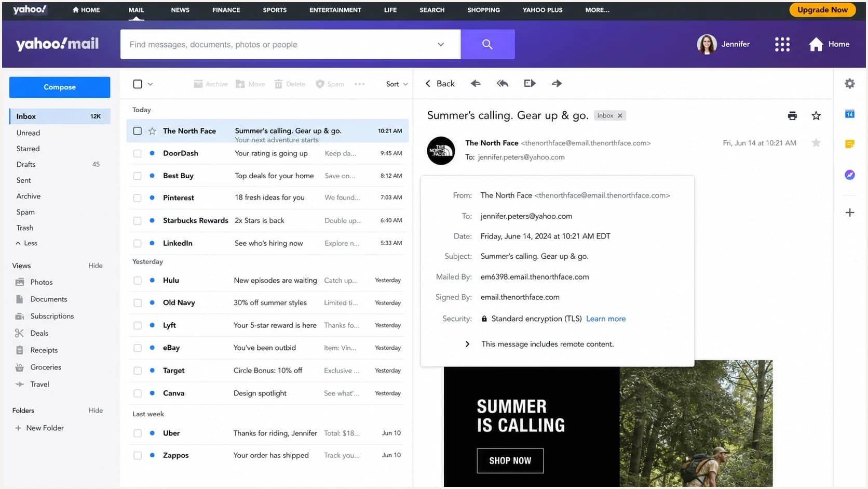Click the reply arrow icon
This screenshot has width=868, height=489.
click(476, 83)
